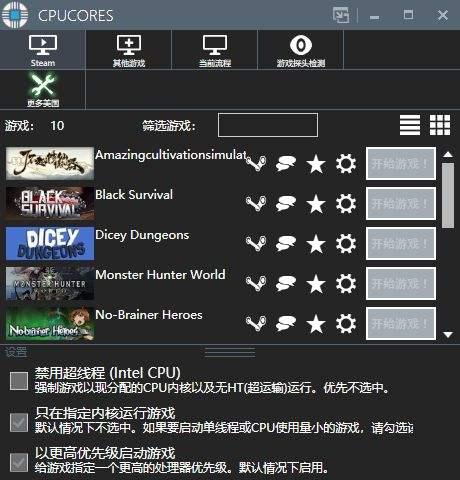Click the scroll down arrow of game list
Image resolution: width=460 pixels, height=480 pixels.
(x=448, y=334)
